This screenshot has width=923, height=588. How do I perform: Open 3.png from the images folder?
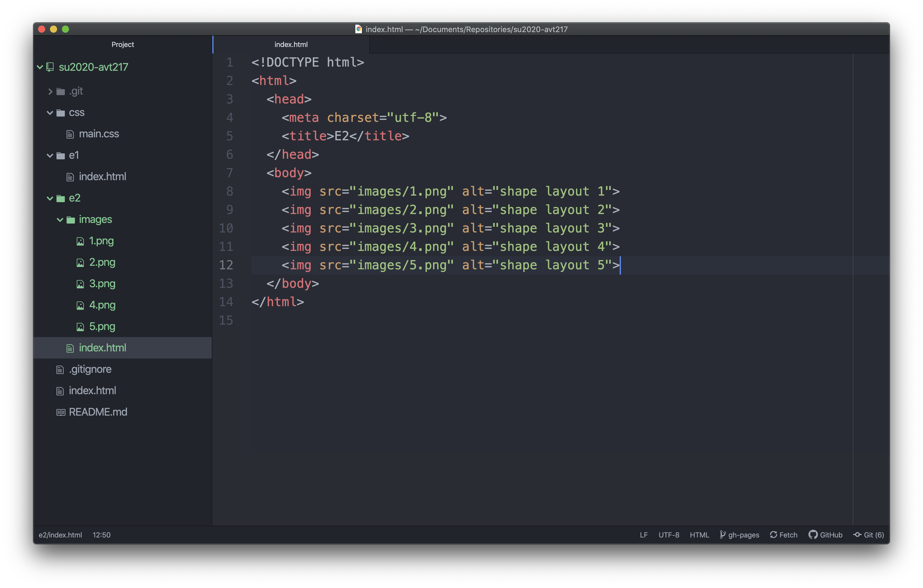tap(102, 284)
